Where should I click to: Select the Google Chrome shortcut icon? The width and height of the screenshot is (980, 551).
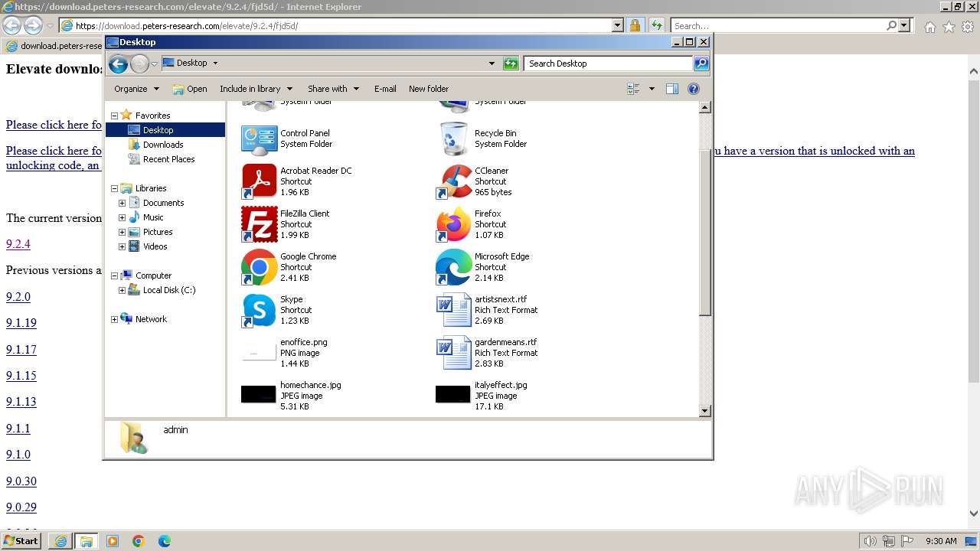tap(259, 267)
